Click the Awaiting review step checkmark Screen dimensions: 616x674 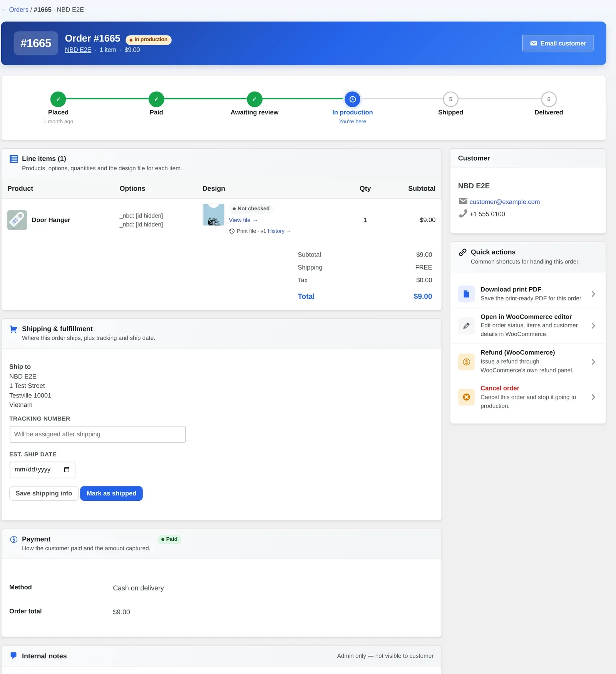(x=254, y=99)
